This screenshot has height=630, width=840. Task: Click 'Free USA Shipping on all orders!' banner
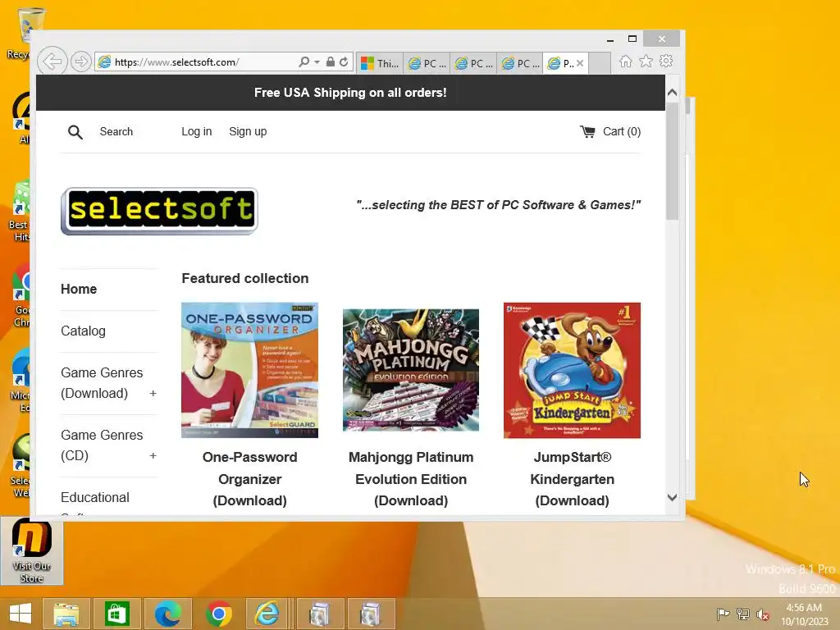[x=350, y=93]
